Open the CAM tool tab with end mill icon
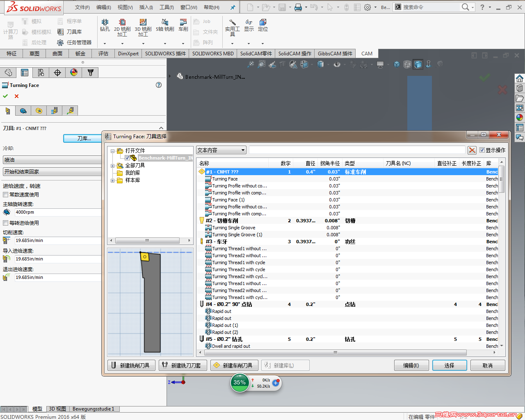Screen dimensions: 525x420 (90, 73)
